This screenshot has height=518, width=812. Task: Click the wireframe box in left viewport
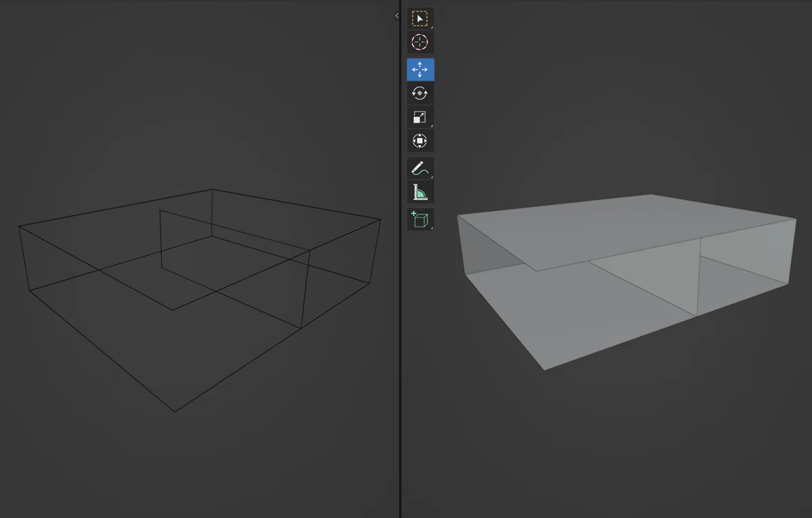(x=200, y=300)
